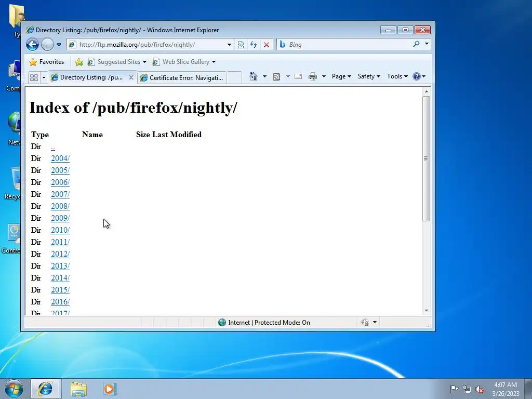Screen dimensions: 532x399
Task: Switch to the Certificate Error tab
Action: click(182, 78)
